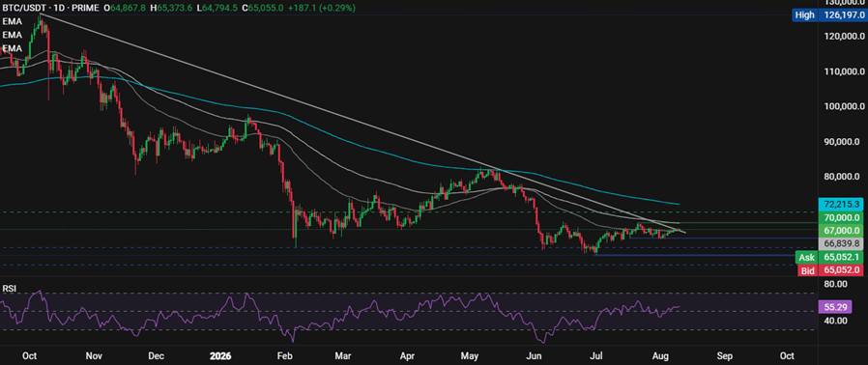This screenshot has width=868, height=365.
Task: Click the Dec date axis label
Action: pos(157,355)
